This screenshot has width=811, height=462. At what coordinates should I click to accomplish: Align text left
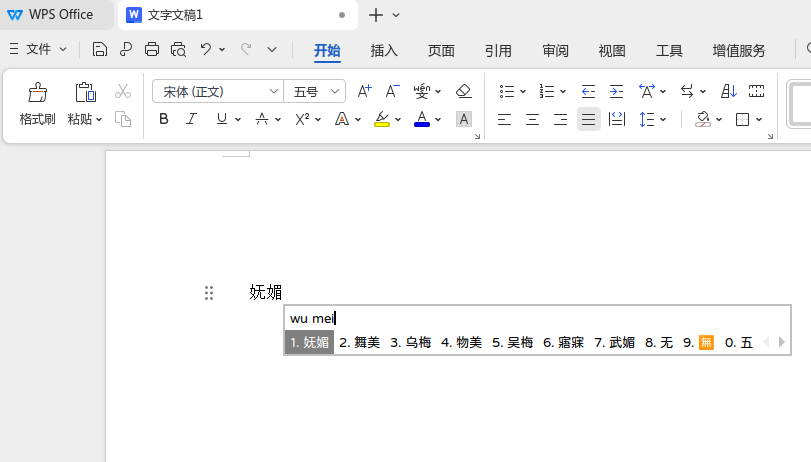coord(504,120)
